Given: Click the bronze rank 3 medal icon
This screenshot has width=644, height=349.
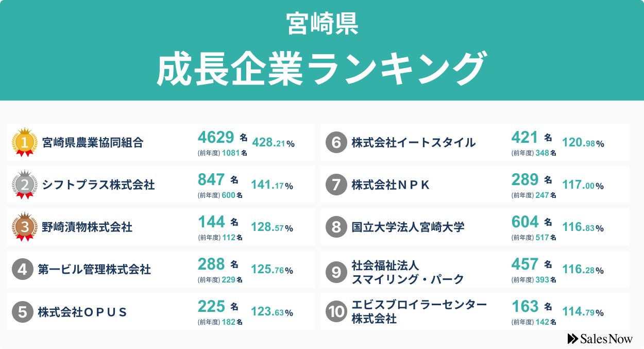Looking at the screenshot, I should (x=25, y=227).
